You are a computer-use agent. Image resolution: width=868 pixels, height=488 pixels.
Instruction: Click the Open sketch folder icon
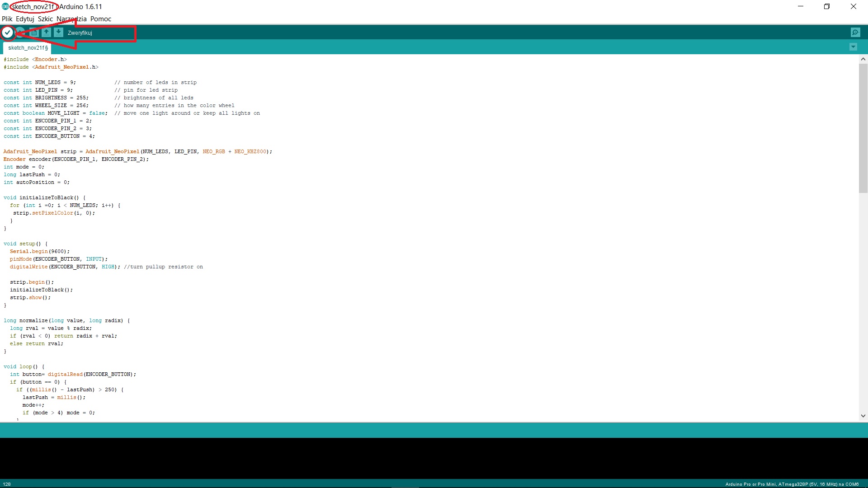click(46, 32)
